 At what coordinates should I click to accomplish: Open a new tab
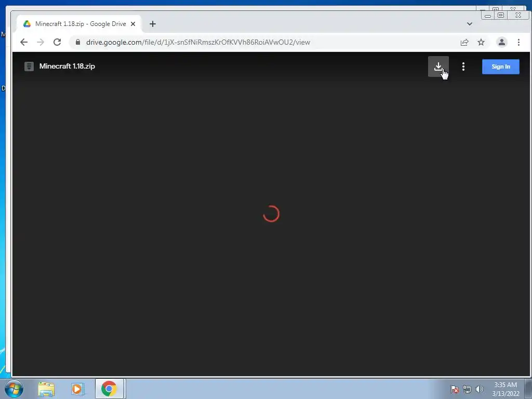click(153, 24)
